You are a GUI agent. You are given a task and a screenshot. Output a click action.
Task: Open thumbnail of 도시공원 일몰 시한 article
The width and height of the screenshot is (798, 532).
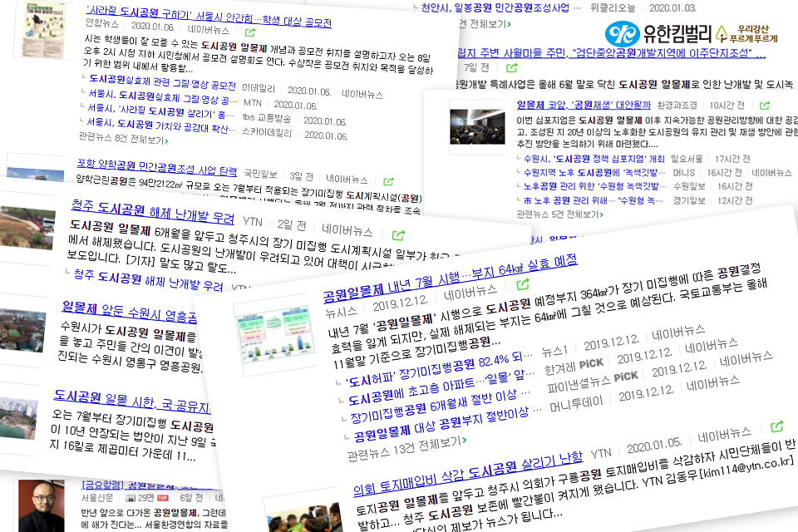(17, 418)
